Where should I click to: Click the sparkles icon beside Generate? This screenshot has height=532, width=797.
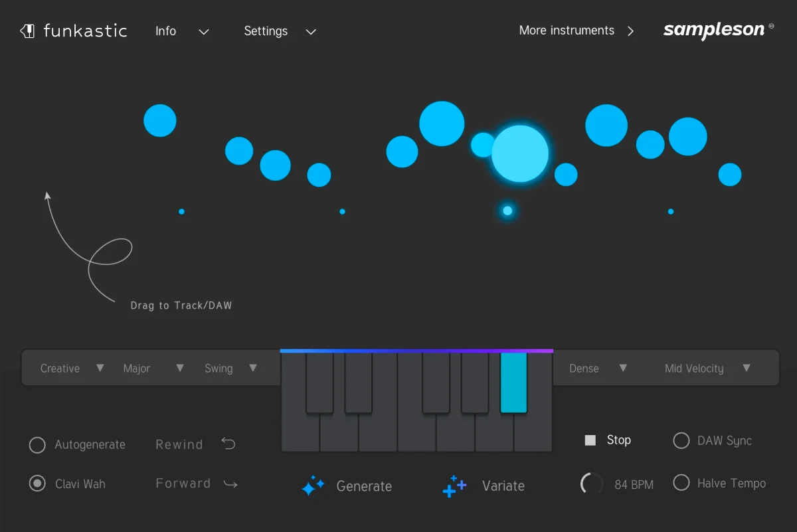point(313,486)
